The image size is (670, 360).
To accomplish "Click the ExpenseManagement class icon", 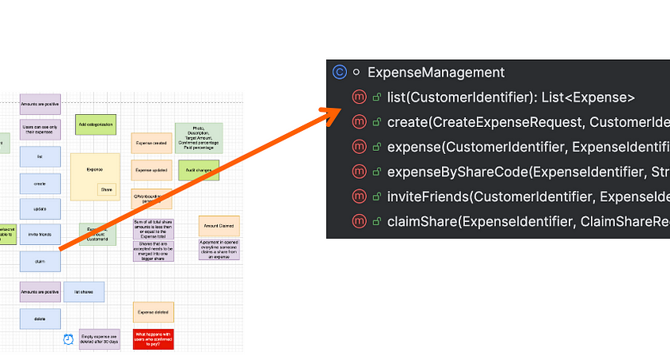I will [x=340, y=72].
